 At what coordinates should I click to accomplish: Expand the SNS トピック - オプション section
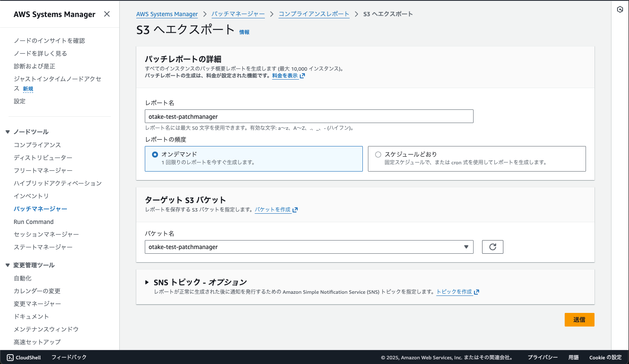pyautogui.click(x=147, y=282)
